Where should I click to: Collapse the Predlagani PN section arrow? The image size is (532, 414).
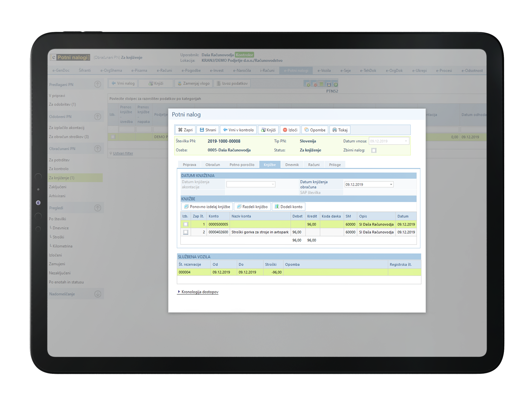tap(98, 84)
